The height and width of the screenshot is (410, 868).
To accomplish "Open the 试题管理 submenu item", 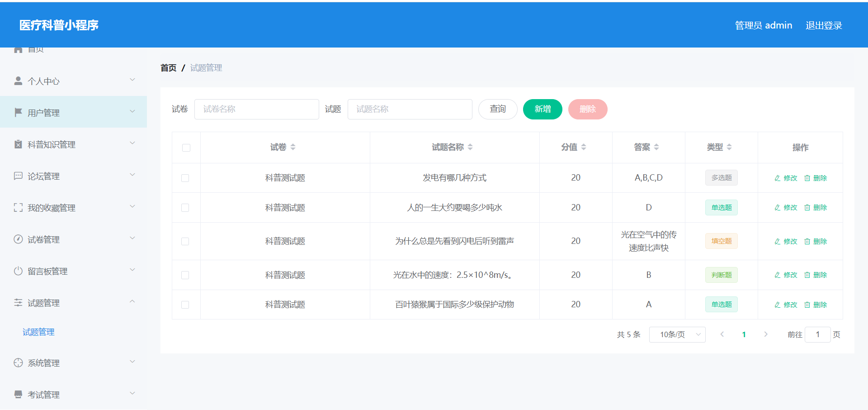I will coord(38,332).
